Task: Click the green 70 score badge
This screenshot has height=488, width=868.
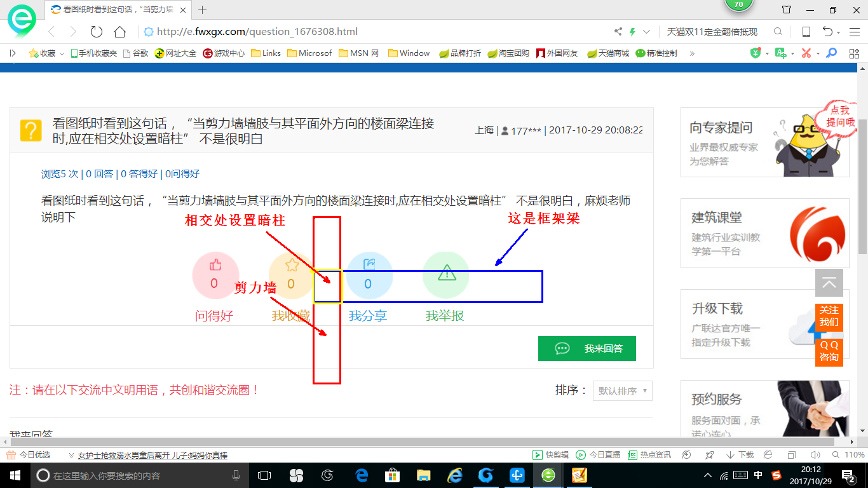Action: [x=738, y=5]
